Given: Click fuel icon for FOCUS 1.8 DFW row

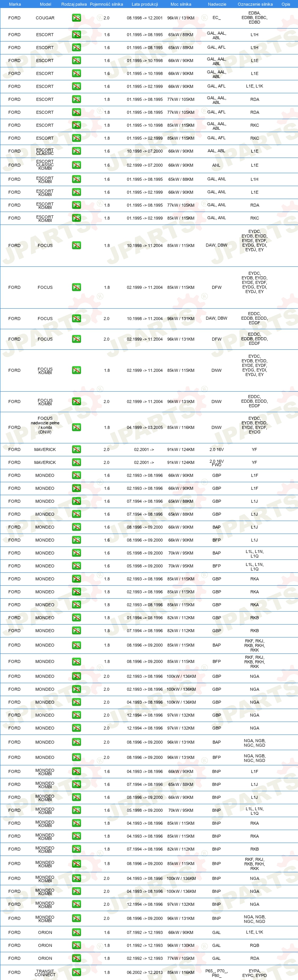Looking at the screenshot, I should click(76, 287).
